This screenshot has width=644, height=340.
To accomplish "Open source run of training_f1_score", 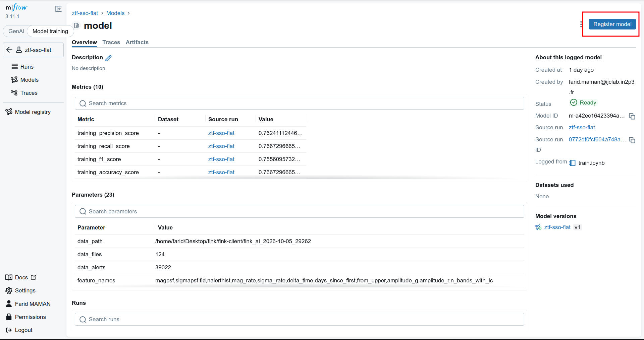I will [221, 159].
